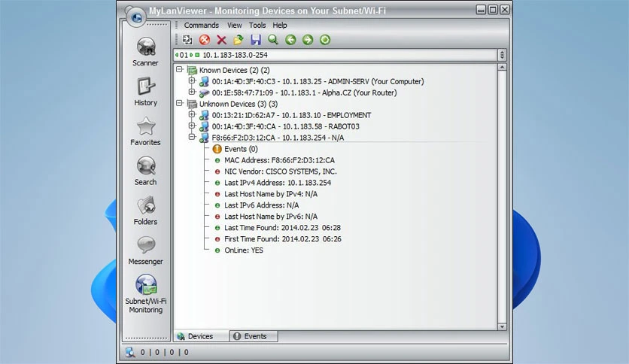Select Last Time Found 06:28 row
The height and width of the screenshot is (364, 629).
(x=282, y=228)
